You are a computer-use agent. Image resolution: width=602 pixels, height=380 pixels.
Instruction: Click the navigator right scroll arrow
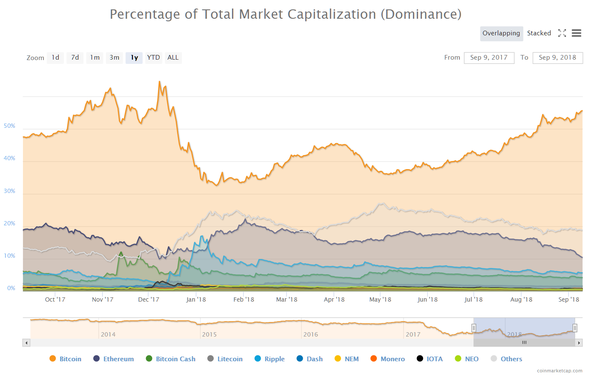tap(579, 343)
